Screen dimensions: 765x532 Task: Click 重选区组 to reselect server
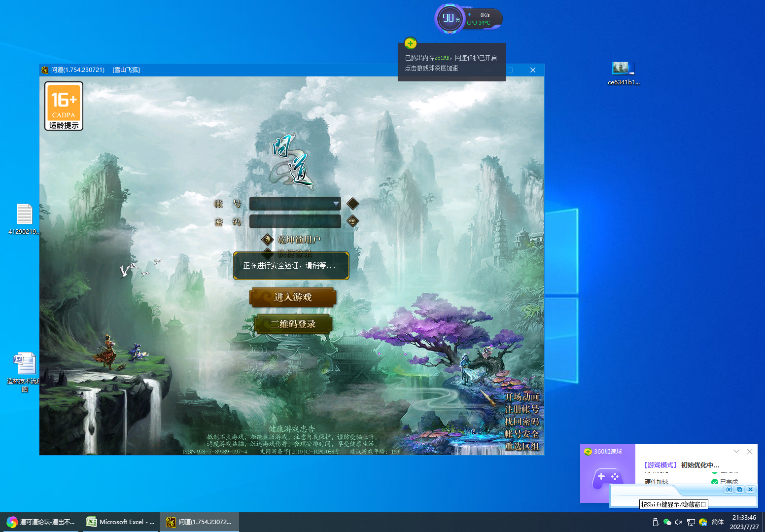tap(522, 446)
